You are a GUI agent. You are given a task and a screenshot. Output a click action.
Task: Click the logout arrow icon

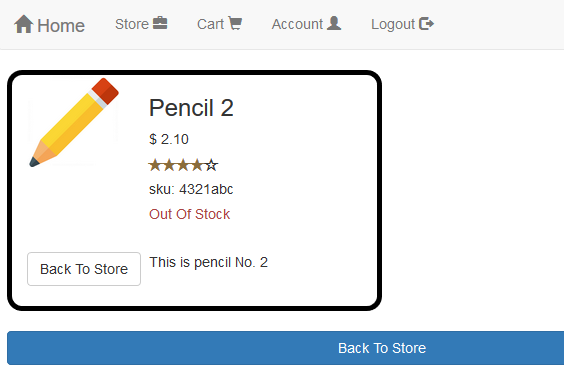(x=427, y=24)
